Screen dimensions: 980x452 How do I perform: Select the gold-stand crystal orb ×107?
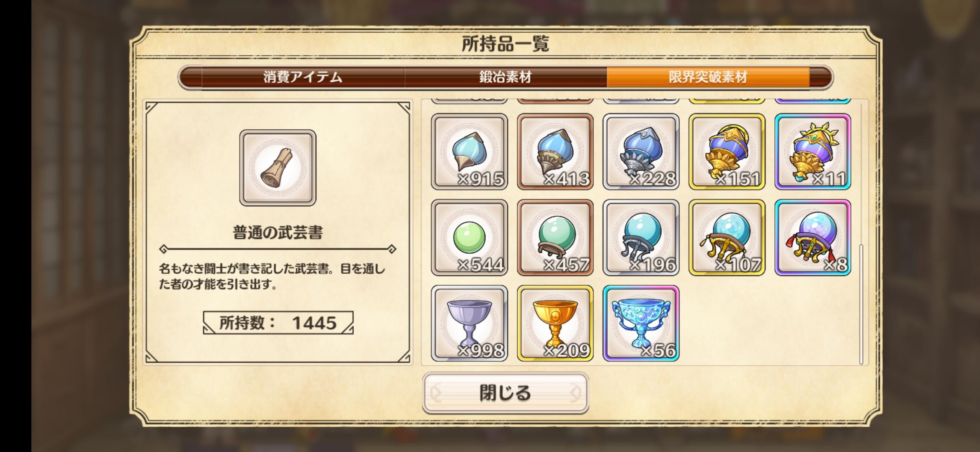coord(727,237)
